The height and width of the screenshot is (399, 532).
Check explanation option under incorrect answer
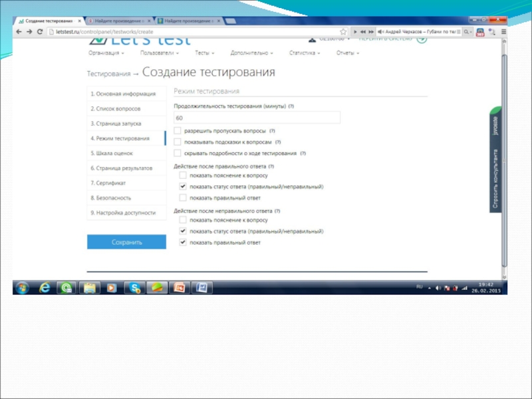pos(182,220)
